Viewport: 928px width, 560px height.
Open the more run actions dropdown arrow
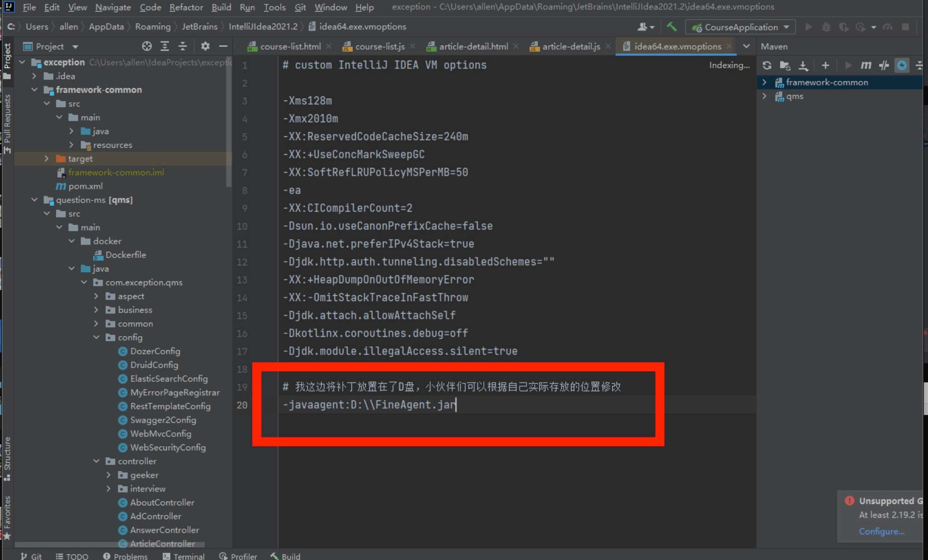(873, 27)
